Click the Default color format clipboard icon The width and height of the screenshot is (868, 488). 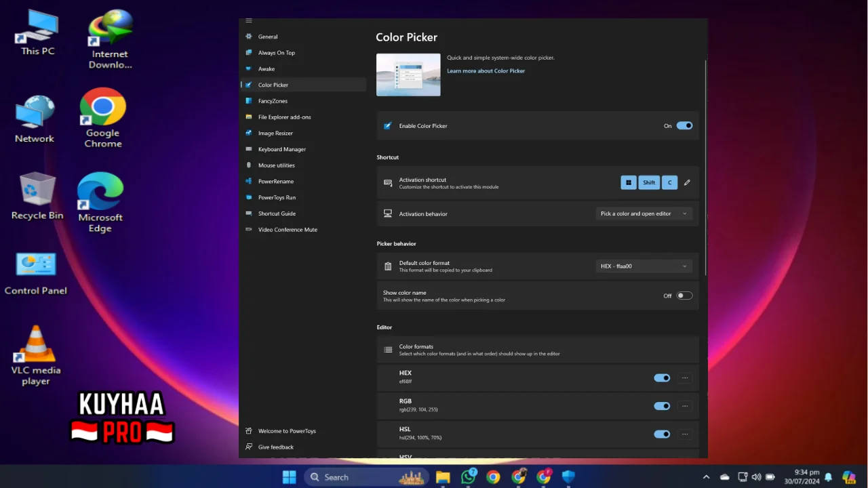click(388, 266)
